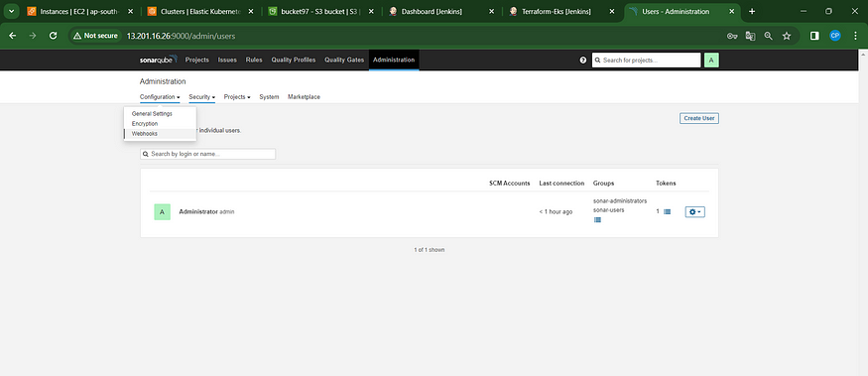This screenshot has width=868, height=376.
Task: Bookmark this page with the star icon
Action: [x=787, y=36]
